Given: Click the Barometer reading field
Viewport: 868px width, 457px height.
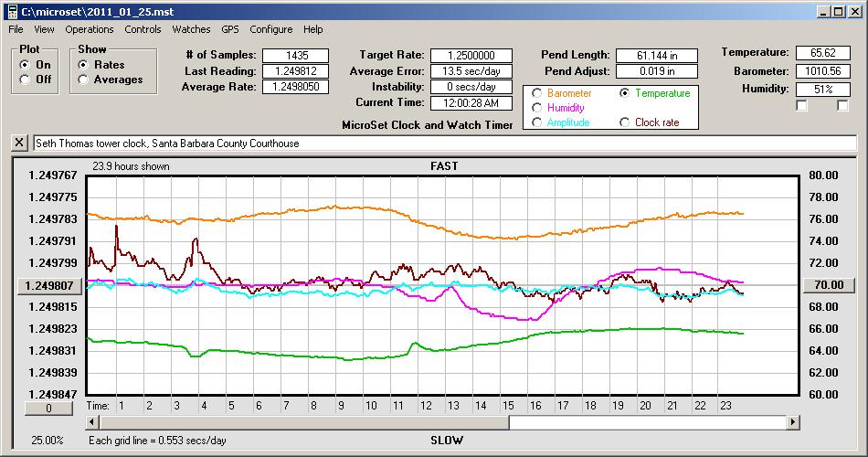Looking at the screenshot, I should click(822, 71).
